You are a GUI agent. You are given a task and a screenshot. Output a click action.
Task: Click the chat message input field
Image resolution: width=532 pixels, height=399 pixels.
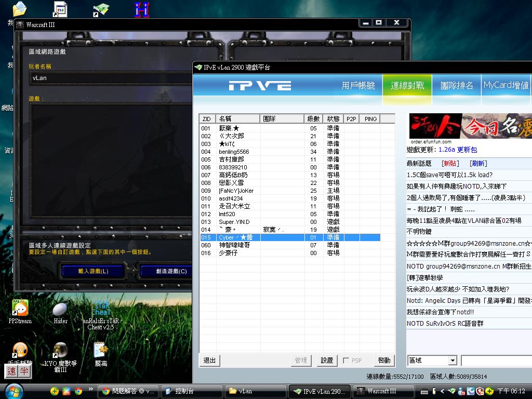(x=496, y=361)
